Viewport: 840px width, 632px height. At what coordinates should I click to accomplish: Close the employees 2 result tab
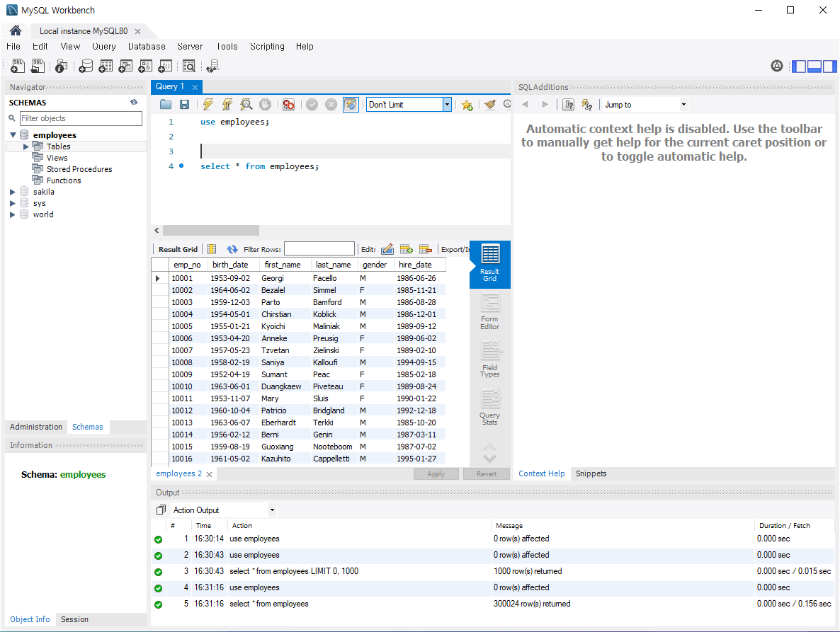tap(209, 474)
